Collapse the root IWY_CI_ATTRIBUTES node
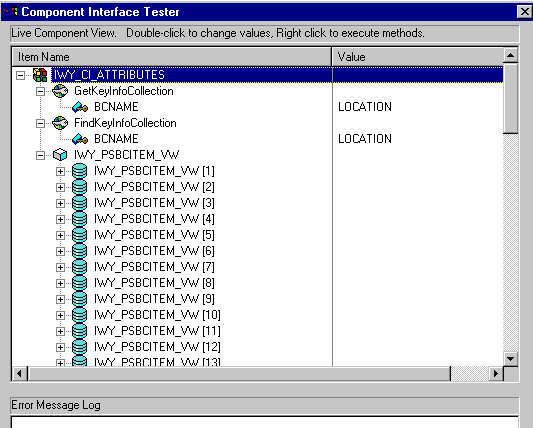The height and width of the screenshot is (428, 533). click(20, 75)
